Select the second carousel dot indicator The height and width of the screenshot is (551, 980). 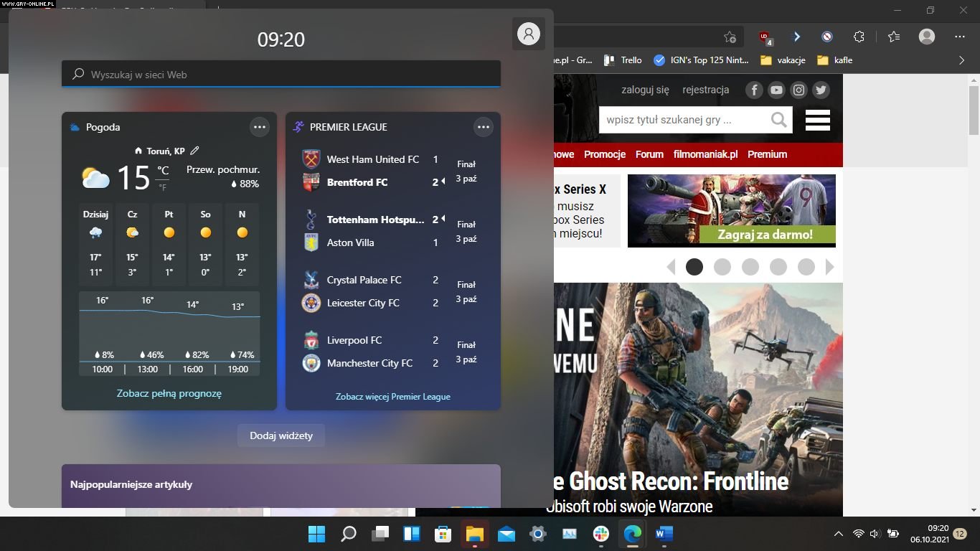tap(722, 267)
